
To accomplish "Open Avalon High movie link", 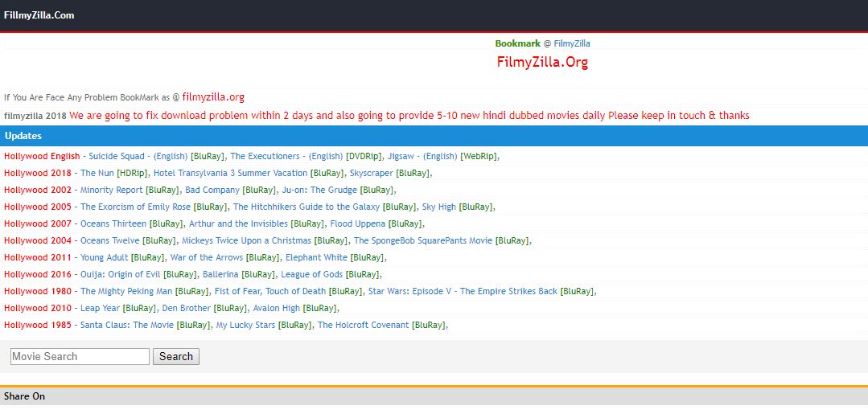I will 277,308.
